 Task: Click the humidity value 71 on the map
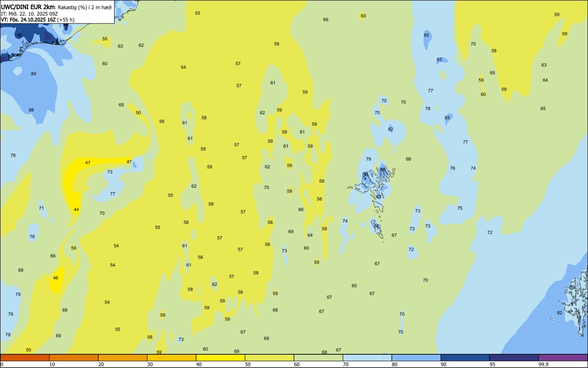pyautogui.click(x=41, y=208)
